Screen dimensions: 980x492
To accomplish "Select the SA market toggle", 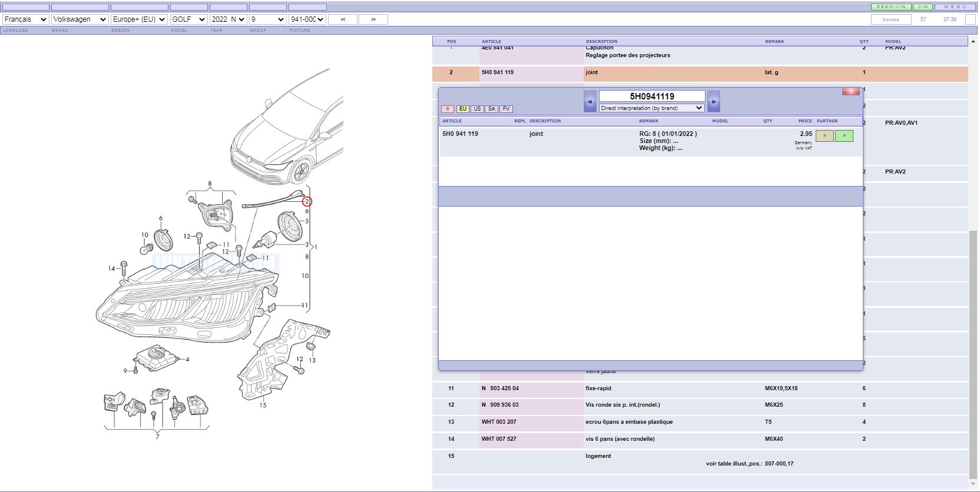I will [x=491, y=109].
